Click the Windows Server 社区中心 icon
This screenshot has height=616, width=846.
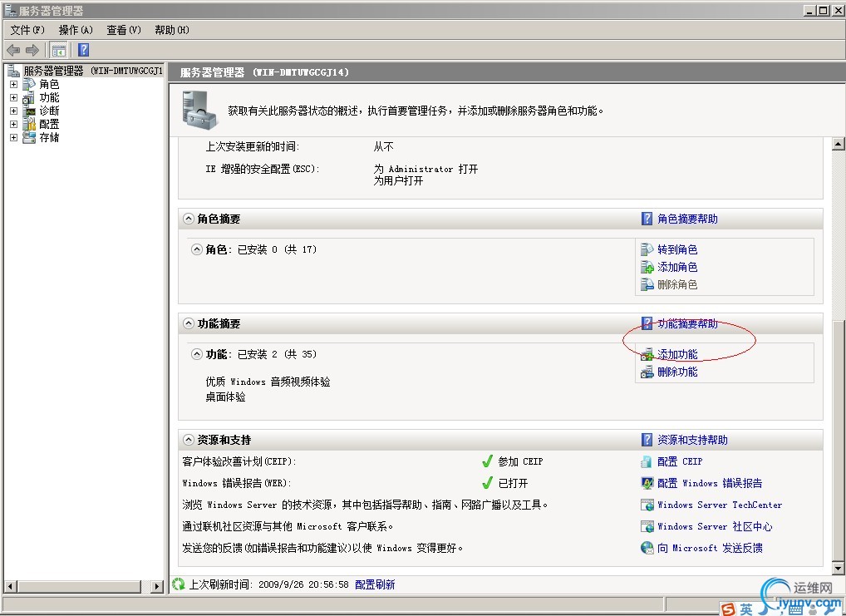[x=647, y=526]
